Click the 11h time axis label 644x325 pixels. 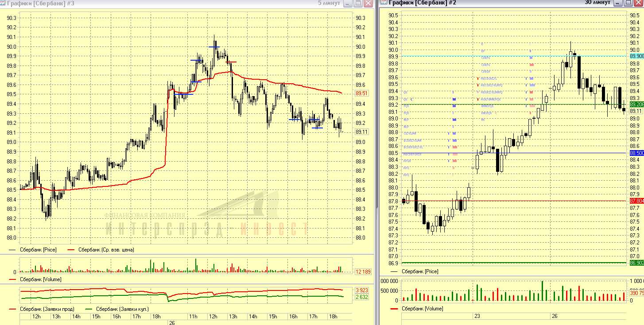coord(193,317)
